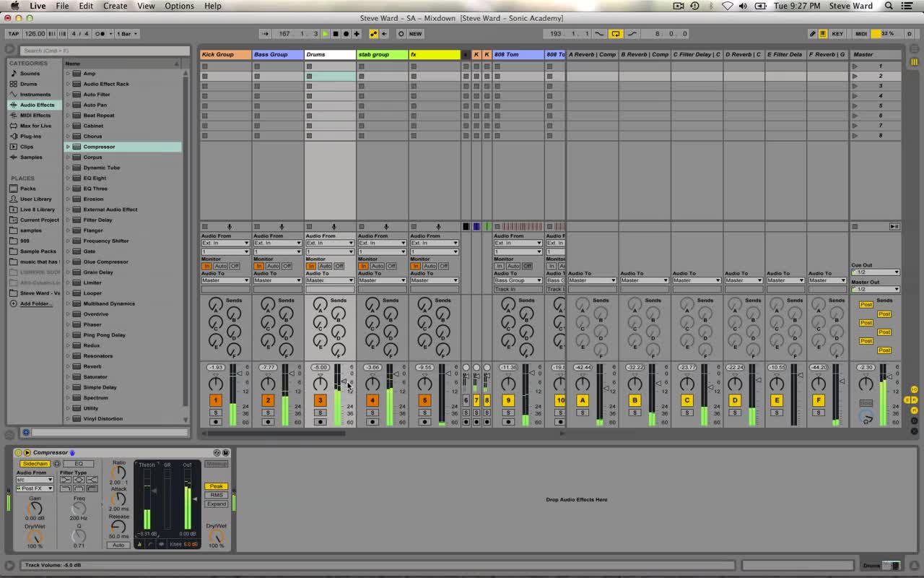Solo track 2 Bass Group
Screen dimensions: 924x578
tap(268, 413)
